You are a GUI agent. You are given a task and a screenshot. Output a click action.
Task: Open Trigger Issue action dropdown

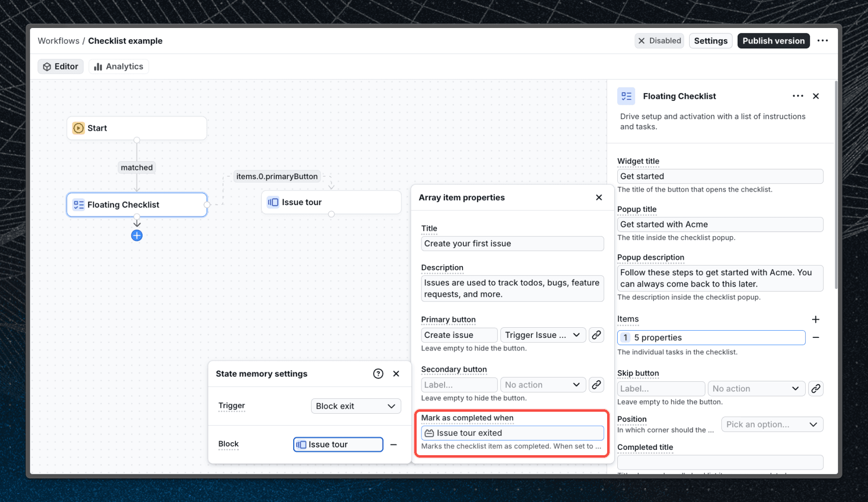543,335
